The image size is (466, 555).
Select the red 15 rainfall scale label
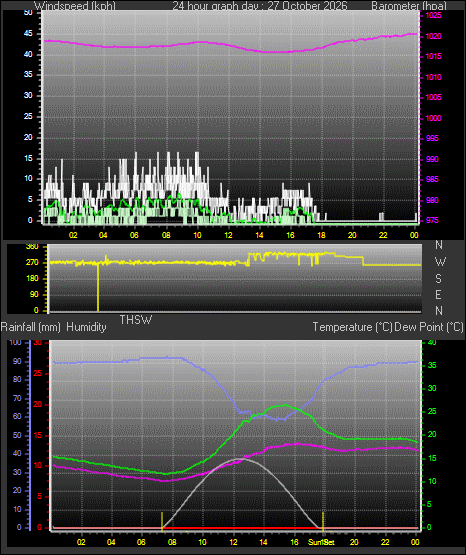[x=38, y=435]
